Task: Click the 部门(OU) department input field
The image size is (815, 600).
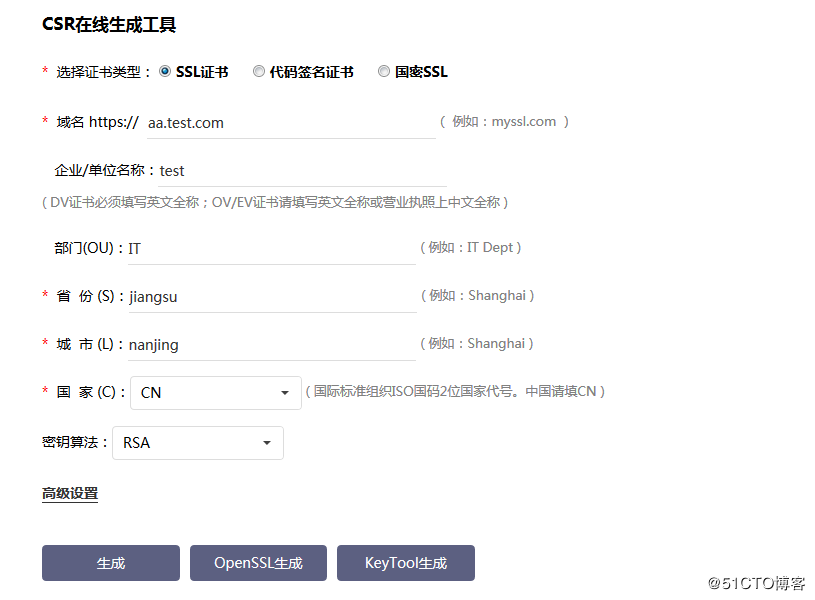Action: [x=270, y=247]
